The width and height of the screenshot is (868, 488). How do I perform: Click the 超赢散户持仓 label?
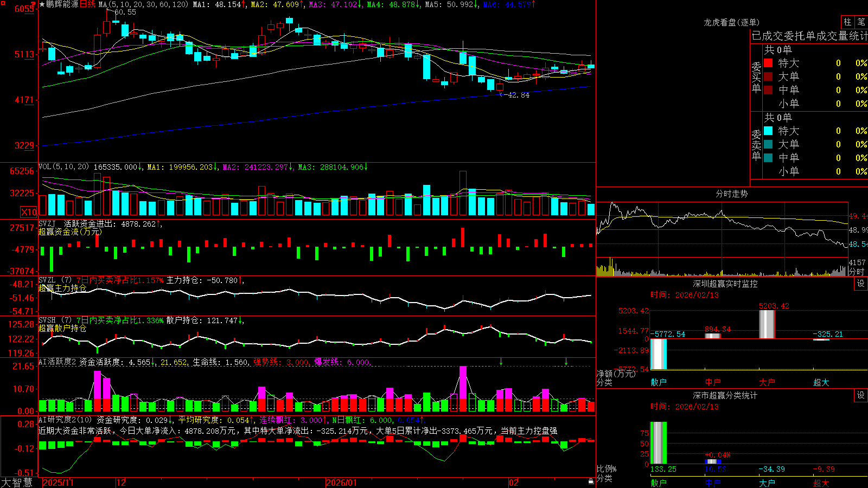click(x=62, y=328)
